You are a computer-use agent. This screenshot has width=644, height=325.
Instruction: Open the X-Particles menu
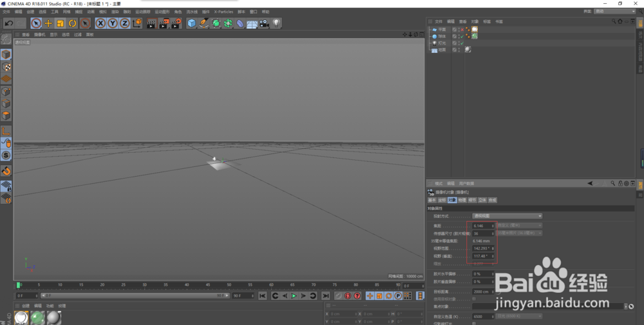(x=223, y=12)
